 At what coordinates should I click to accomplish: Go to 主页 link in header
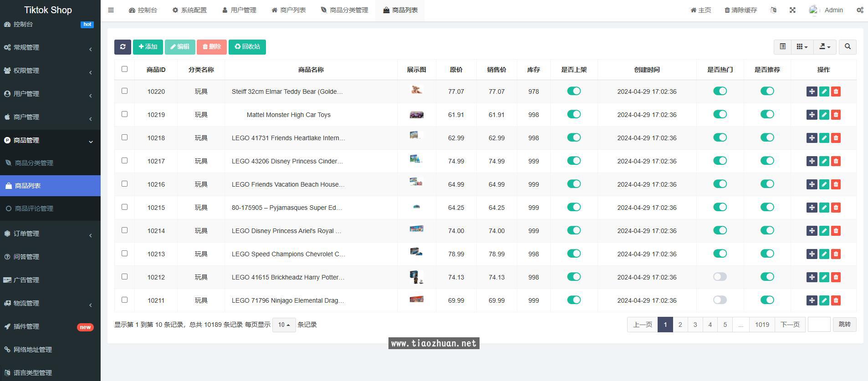701,10
